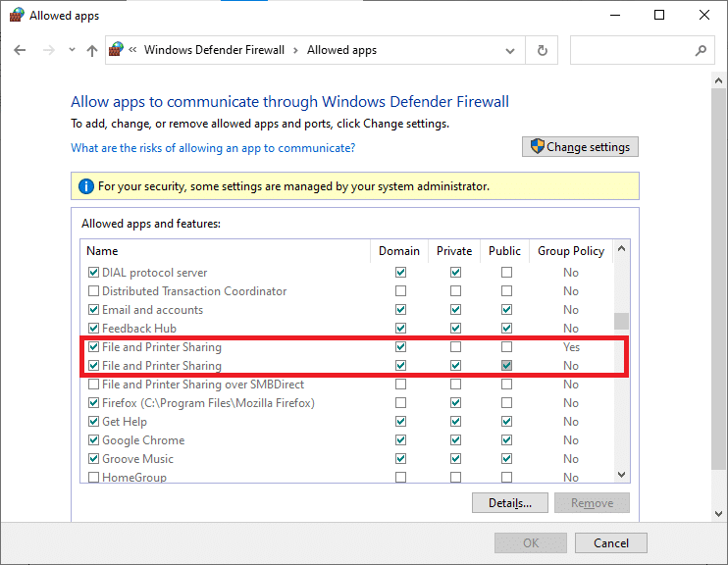Check Private for Distributed Transaction Coordinator
Image resolution: width=728 pixels, height=565 pixels.
(x=455, y=291)
